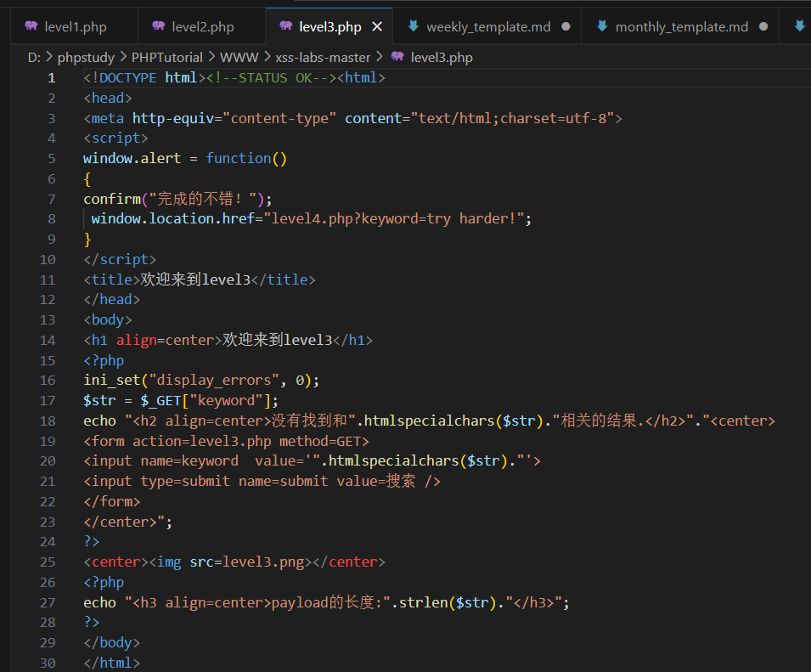Click window.location.href on line 8
The width and height of the screenshot is (811, 672).
click(172, 219)
